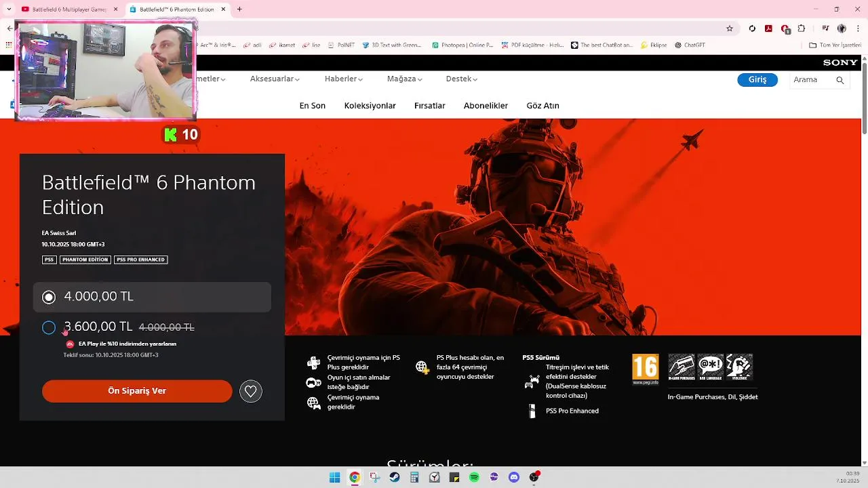Add the game to wishlist with heart icon
Screen dimensions: 868x488
click(251, 391)
